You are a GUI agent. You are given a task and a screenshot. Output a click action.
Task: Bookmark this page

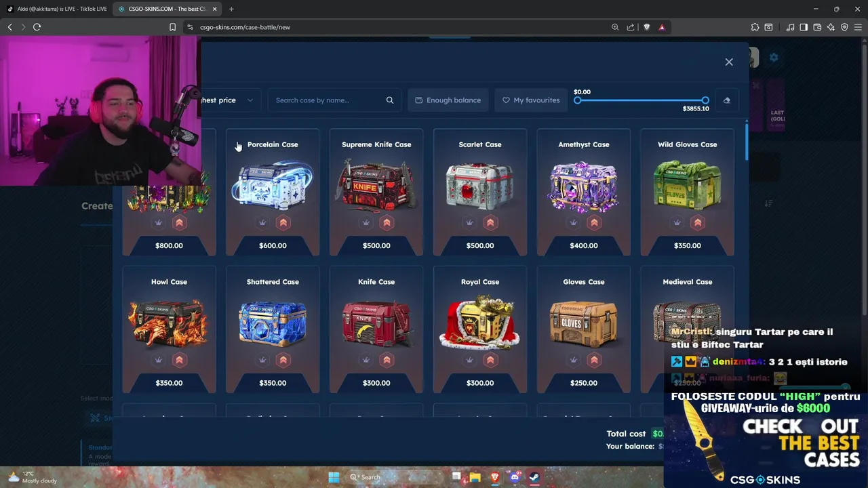(172, 27)
